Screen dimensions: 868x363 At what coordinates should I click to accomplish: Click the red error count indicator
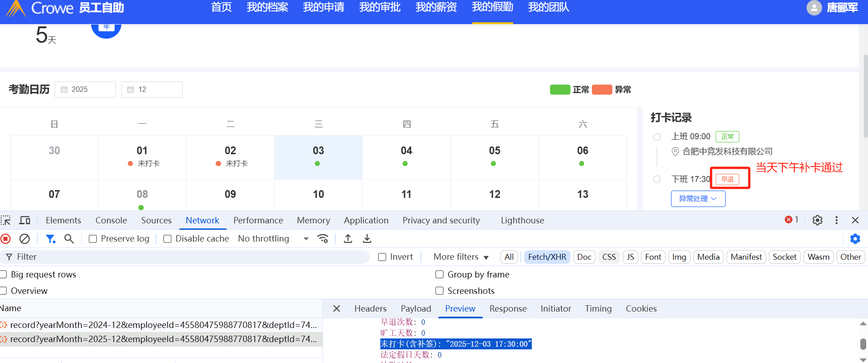[792, 220]
